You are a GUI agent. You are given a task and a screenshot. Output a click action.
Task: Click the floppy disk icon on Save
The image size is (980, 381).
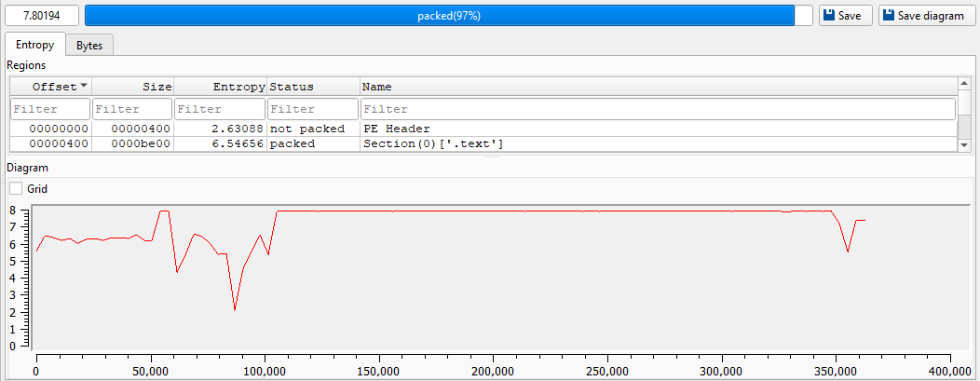click(x=829, y=16)
